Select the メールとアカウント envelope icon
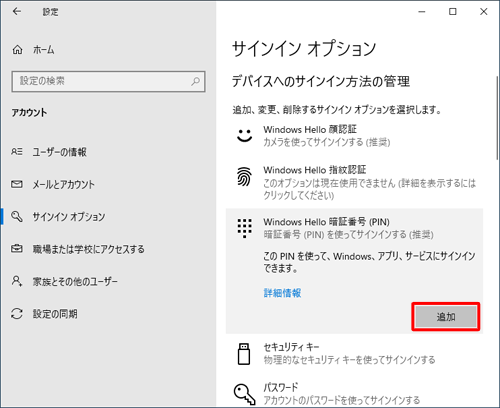Screen dimensions: 500x408 (17, 184)
